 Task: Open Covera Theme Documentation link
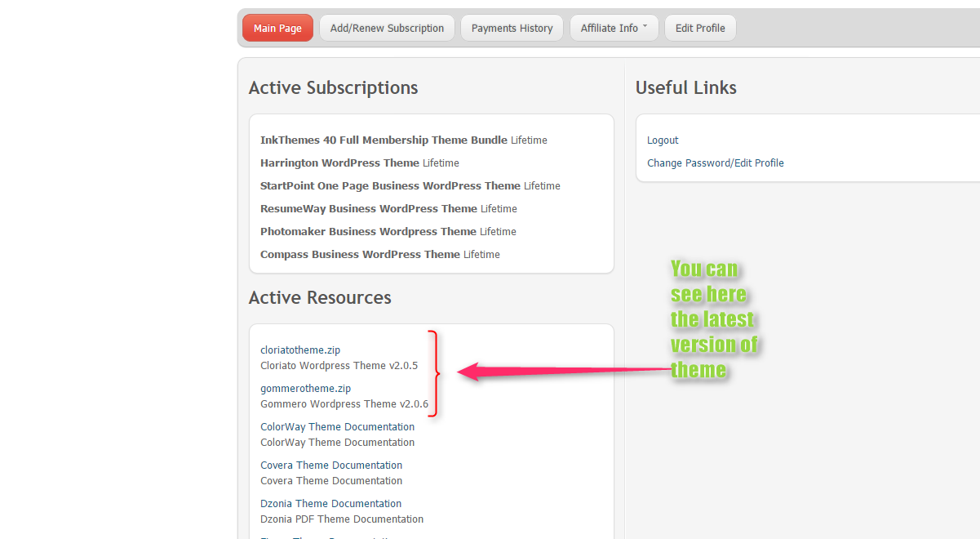(331, 465)
